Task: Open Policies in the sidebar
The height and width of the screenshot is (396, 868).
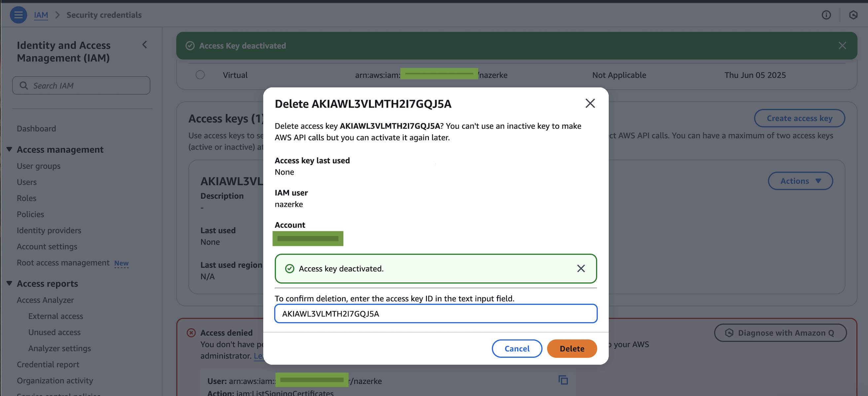Action: (30, 214)
